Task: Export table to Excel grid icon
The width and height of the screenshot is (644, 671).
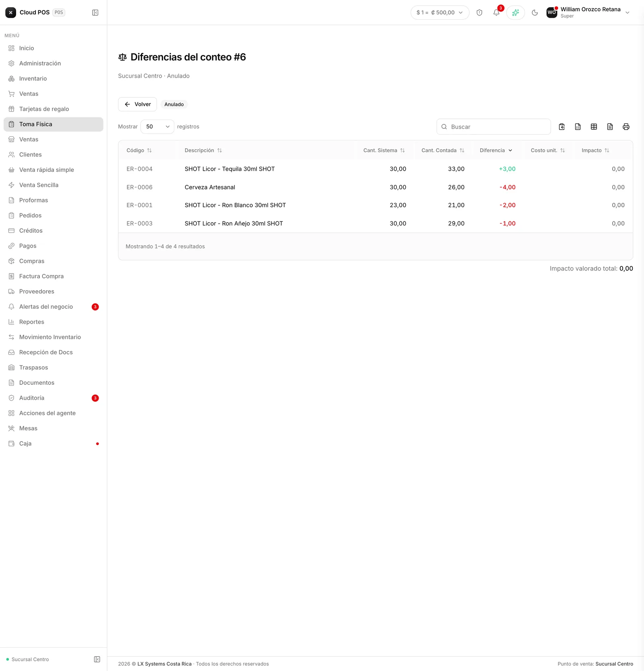Action: (594, 126)
